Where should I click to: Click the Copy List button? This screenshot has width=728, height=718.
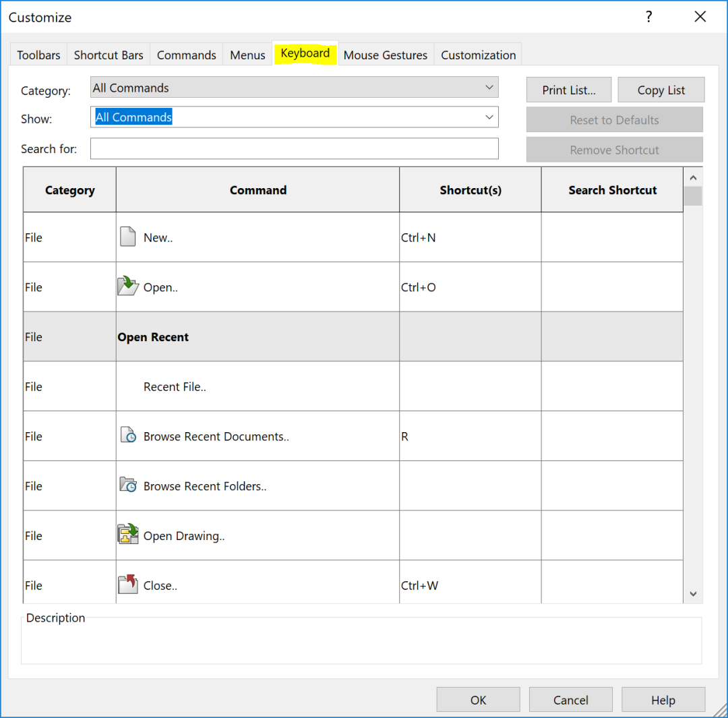coord(661,90)
